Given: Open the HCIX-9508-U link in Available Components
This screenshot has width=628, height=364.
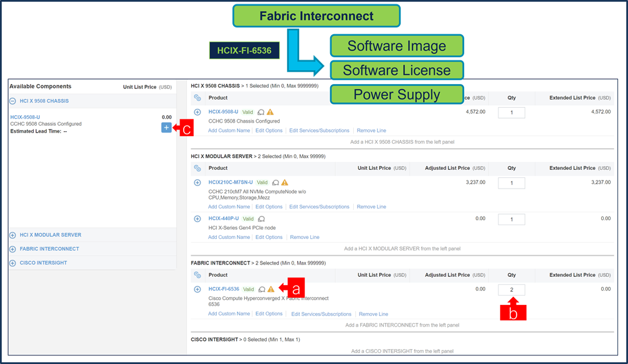Looking at the screenshot, I should pos(25,117).
